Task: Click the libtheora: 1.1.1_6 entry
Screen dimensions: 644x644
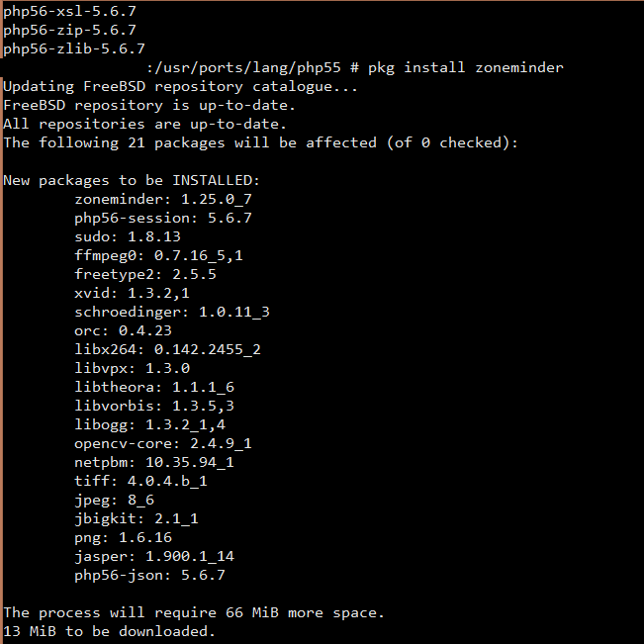Action: coord(154,388)
